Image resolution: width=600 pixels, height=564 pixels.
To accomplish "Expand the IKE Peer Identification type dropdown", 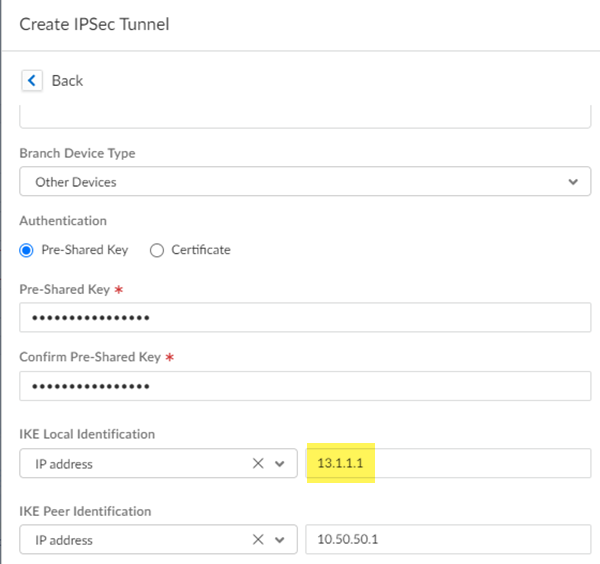I will coord(280,540).
